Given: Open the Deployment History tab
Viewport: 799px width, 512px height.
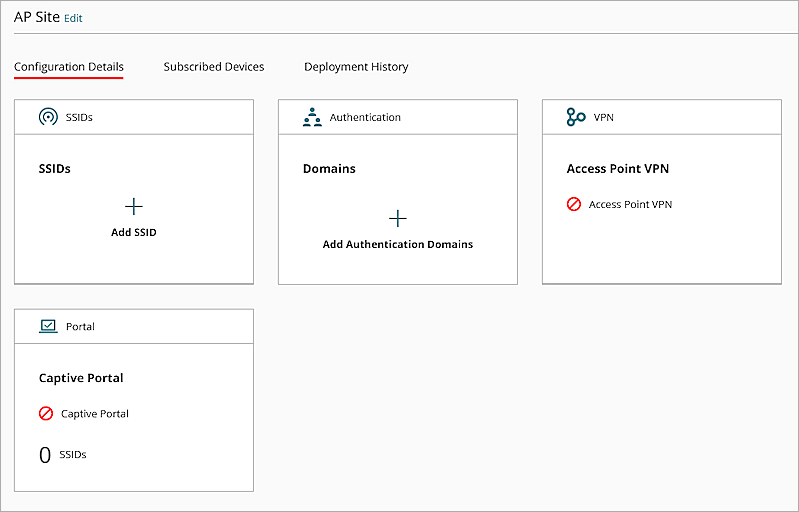Looking at the screenshot, I should tap(356, 67).
